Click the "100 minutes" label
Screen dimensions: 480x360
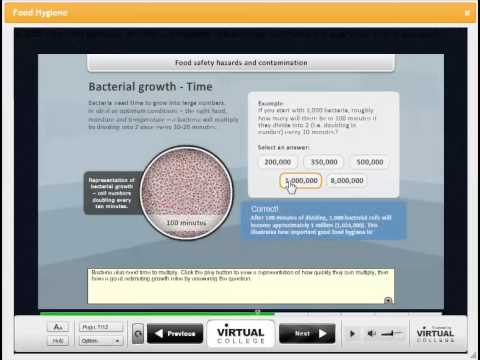pos(186,222)
